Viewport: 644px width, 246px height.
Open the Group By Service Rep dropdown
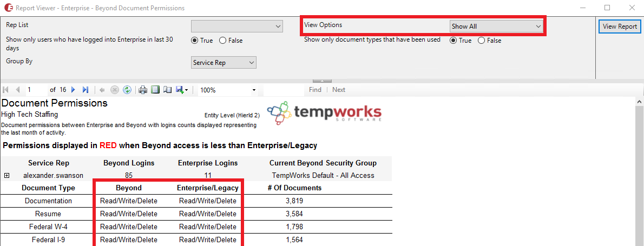[x=224, y=63]
